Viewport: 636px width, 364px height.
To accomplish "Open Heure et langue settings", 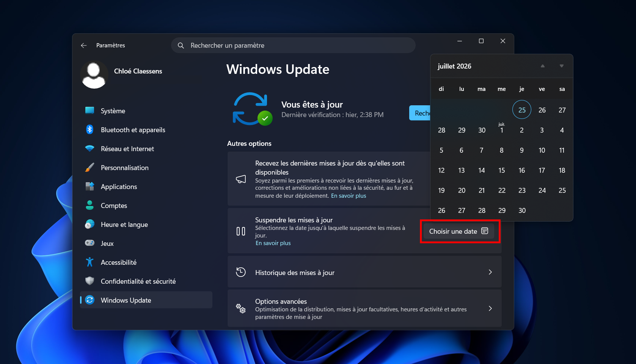I will (146, 224).
